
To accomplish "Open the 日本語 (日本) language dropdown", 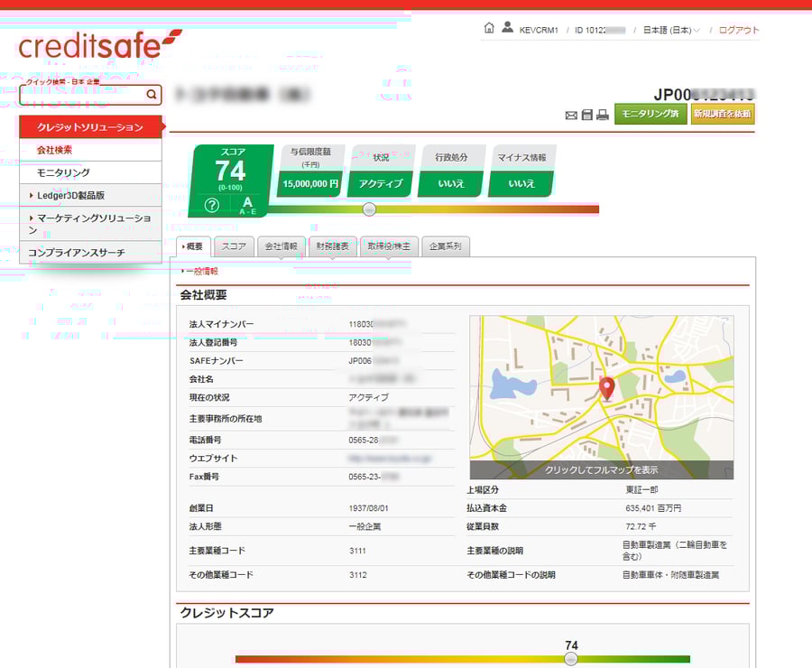I will (x=671, y=30).
